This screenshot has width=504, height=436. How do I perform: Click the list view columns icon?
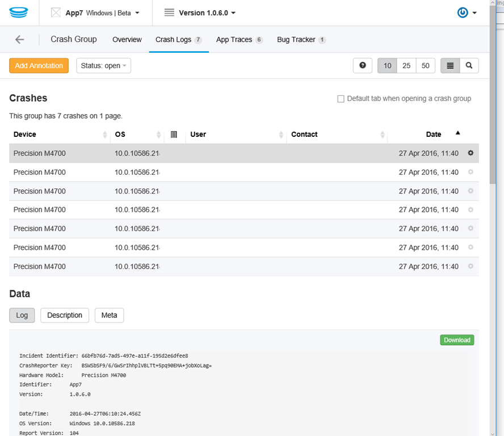coord(450,66)
